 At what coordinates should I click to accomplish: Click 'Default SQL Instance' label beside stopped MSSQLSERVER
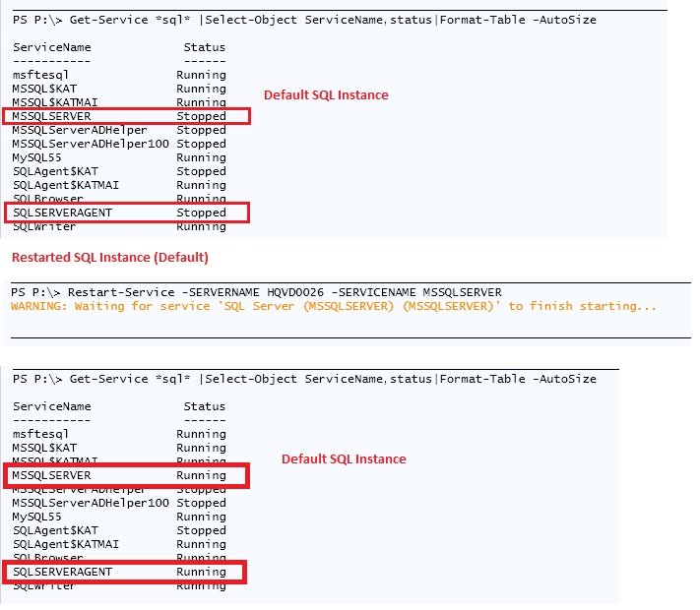tap(326, 95)
